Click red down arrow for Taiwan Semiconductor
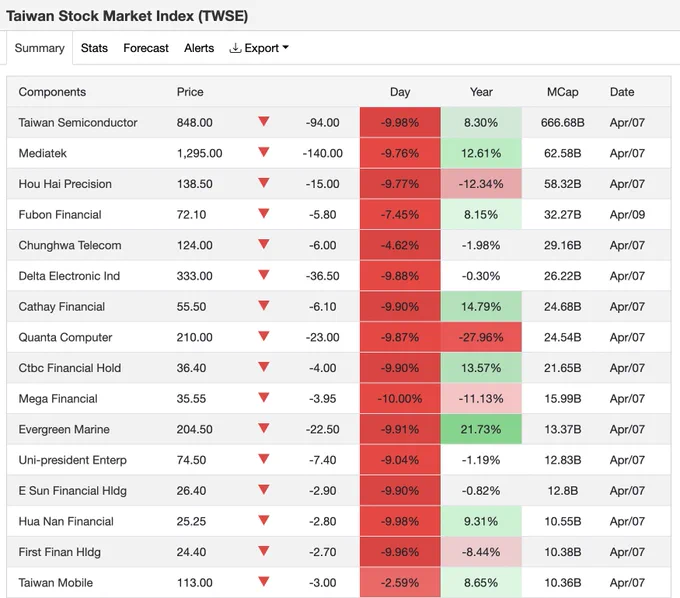The image size is (680, 598). pos(264,121)
